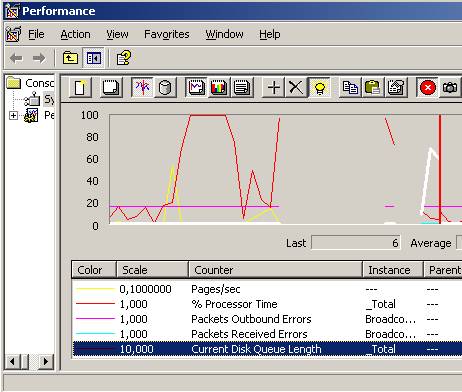Click the Counter column header

[x=275, y=270]
